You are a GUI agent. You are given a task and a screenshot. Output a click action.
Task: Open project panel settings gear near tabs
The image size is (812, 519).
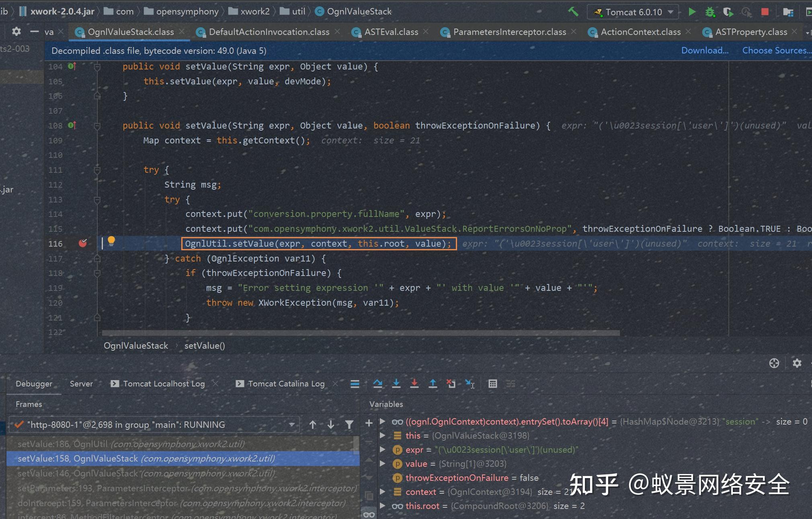[x=16, y=31]
